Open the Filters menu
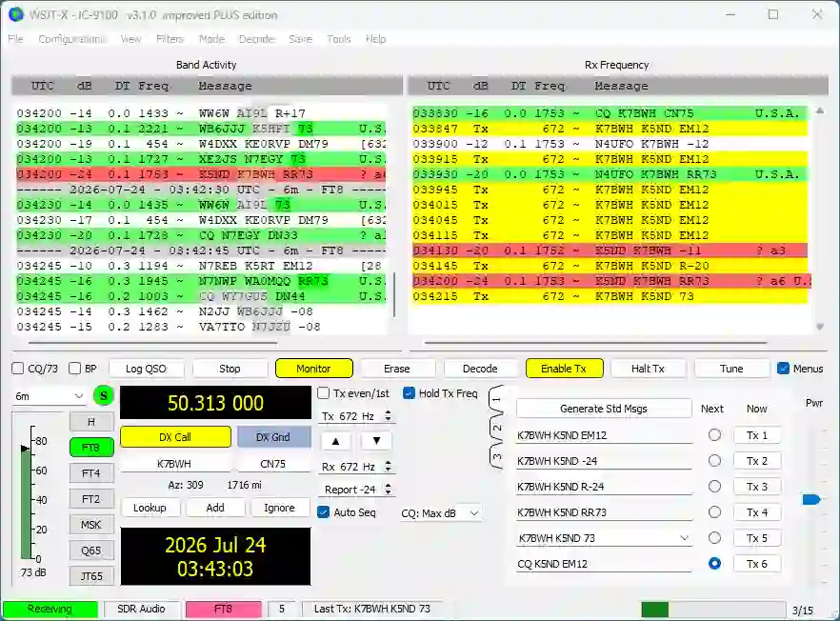 170,39
